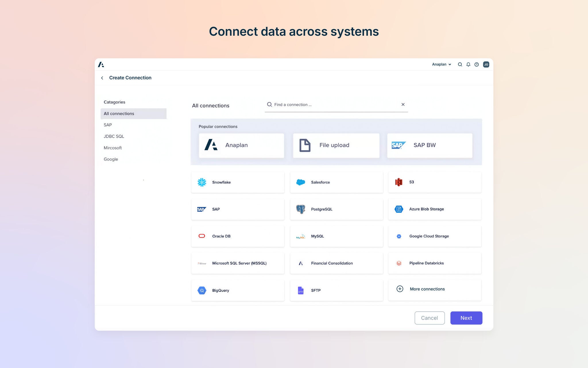Click the Pipeline Databricks icon

(x=399, y=263)
